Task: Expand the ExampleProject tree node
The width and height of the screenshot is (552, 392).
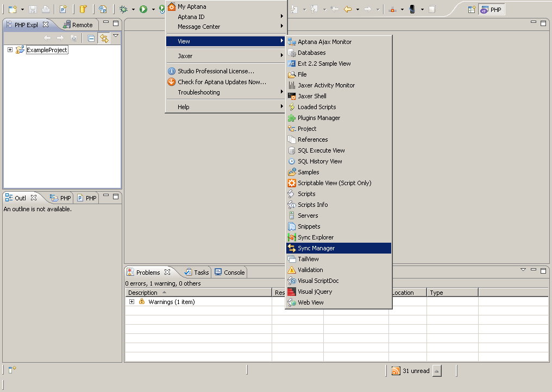Action: click(10, 49)
